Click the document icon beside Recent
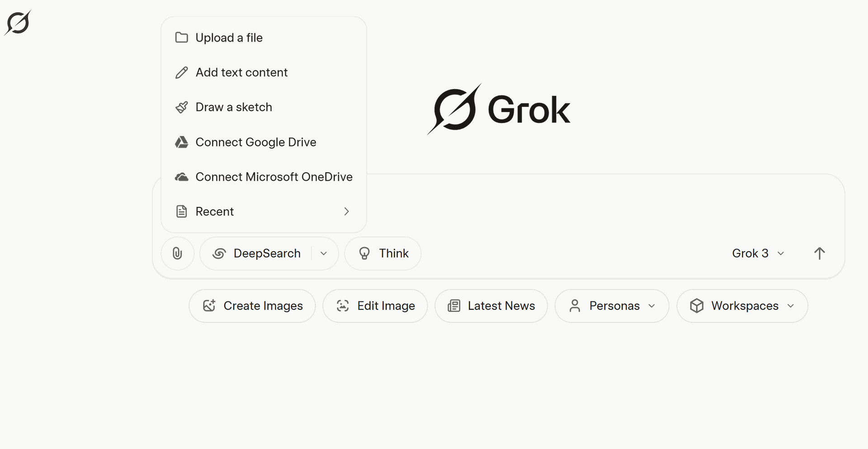The width and height of the screenshot is (868, 449). point(181,211)
